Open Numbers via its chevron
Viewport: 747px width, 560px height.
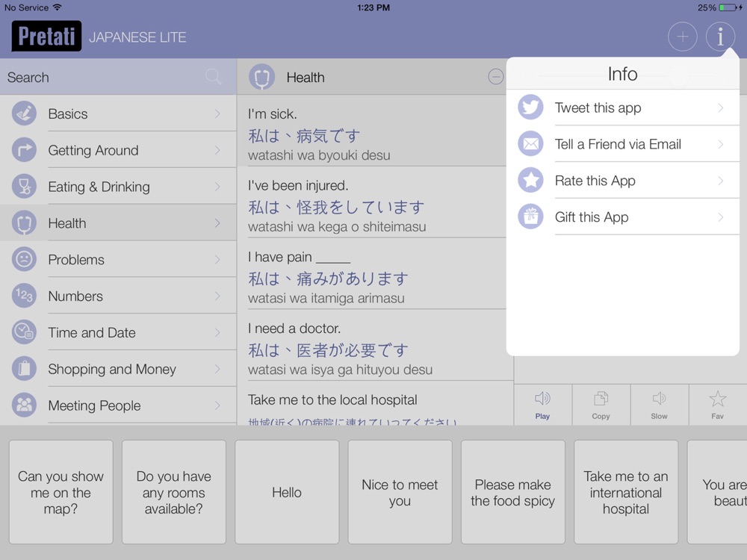[217, 296]
